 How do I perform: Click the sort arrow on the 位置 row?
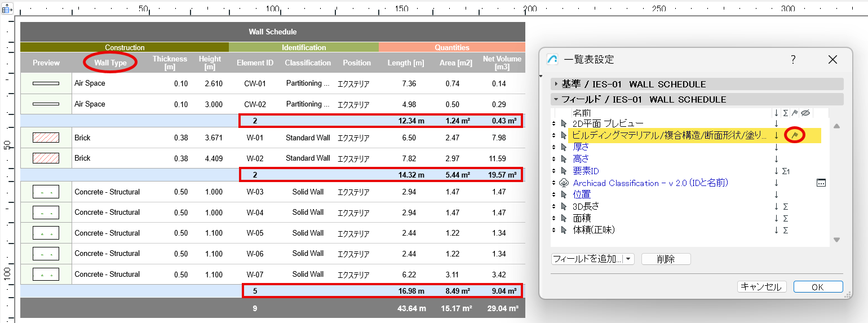click(x=776, y=194)
